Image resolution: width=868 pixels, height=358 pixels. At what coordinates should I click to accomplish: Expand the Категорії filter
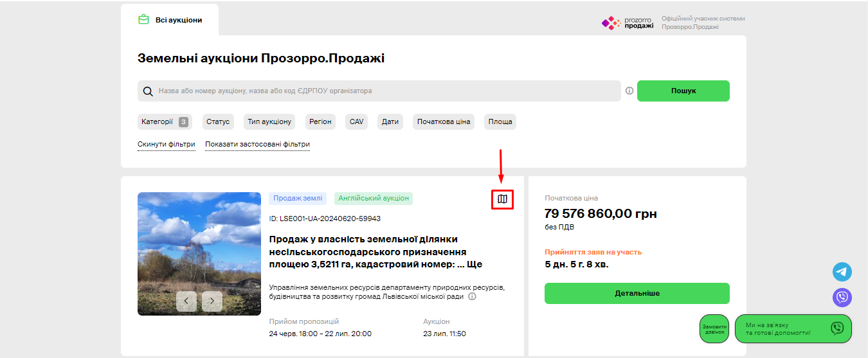tap(163, 121)
